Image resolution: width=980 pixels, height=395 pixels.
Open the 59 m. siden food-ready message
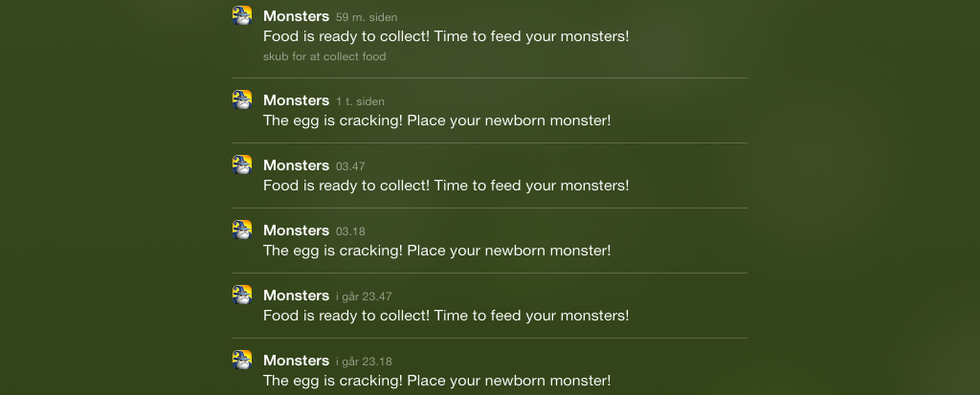(x=446, y=36)
